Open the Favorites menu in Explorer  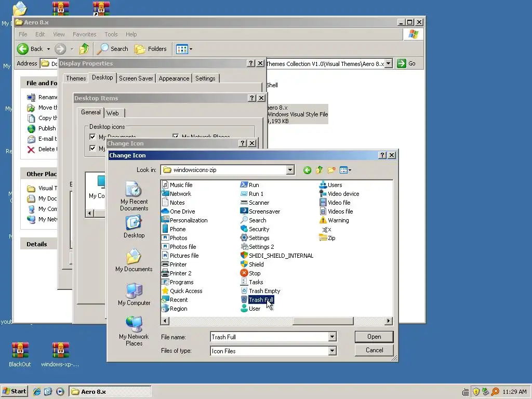pyautogui.click(x=85, y=34)
